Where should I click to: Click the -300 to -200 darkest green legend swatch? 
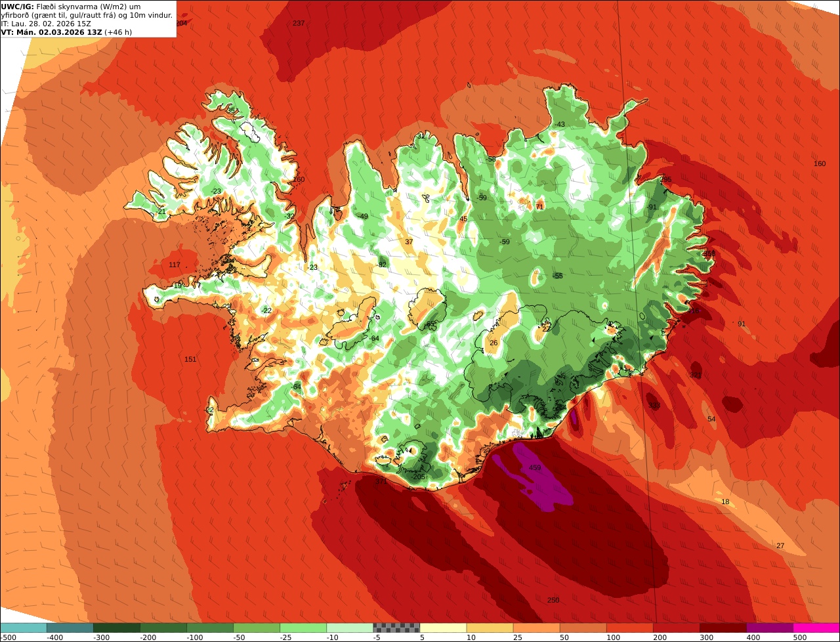coord(116,627)
